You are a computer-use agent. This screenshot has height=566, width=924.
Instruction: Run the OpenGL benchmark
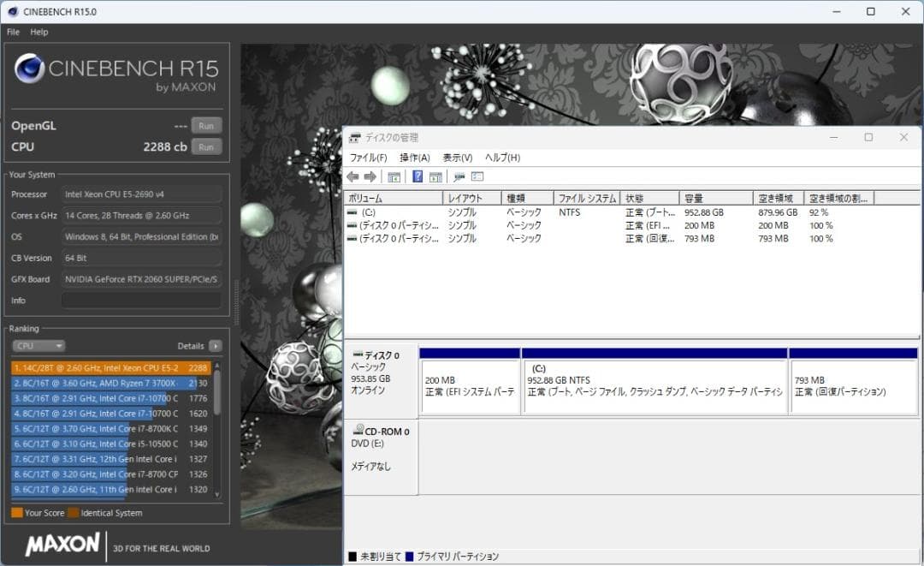tap(205, 125)
